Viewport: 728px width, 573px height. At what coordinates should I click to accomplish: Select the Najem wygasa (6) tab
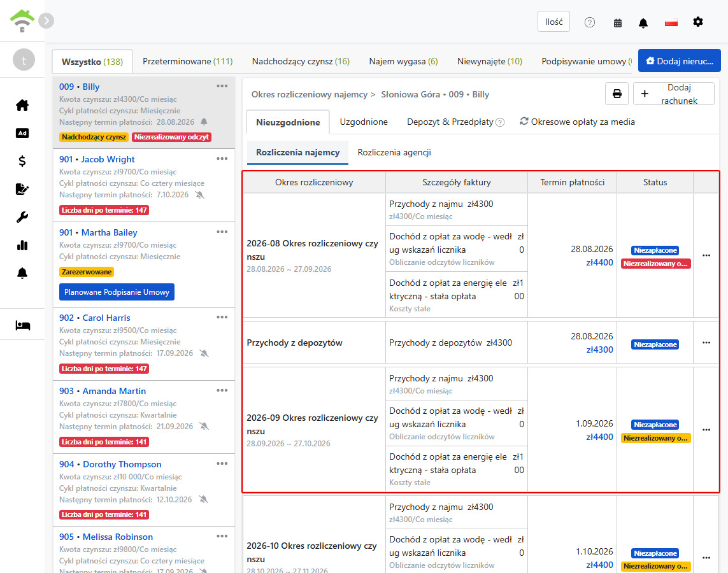pos(403,61)
